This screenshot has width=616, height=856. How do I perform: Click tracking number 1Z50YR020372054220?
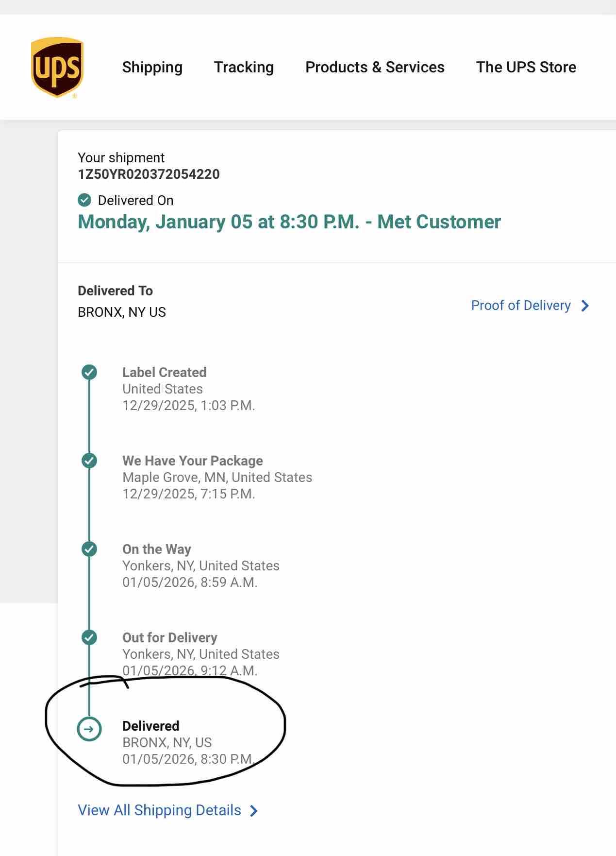coord(149,174)
